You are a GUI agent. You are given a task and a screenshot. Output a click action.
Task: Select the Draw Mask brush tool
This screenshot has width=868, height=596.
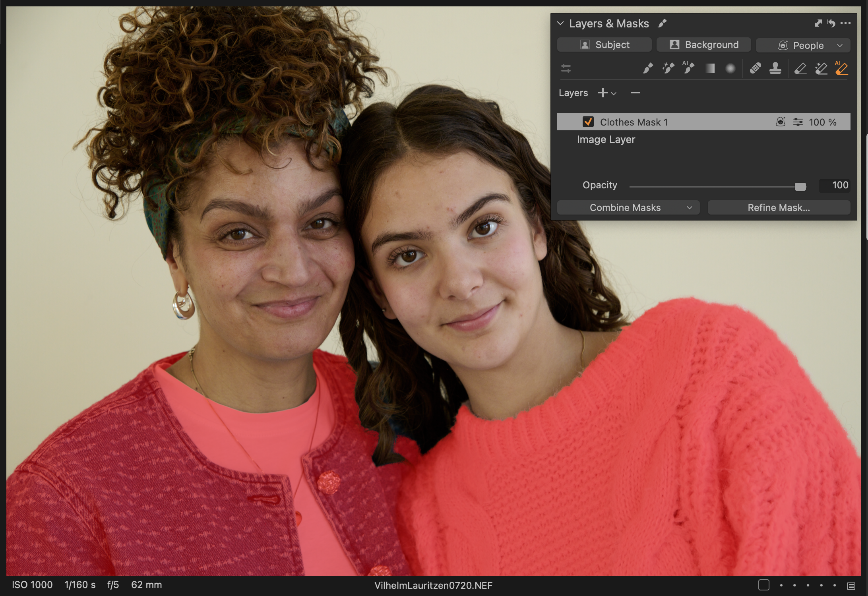click(x=647, y=68)
